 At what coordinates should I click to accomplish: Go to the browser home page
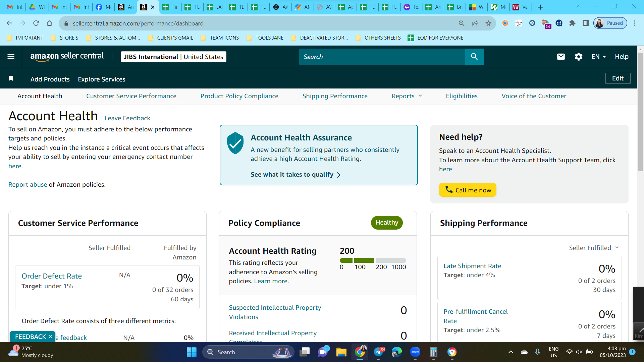pyautogui.click(x=50, y=23)
